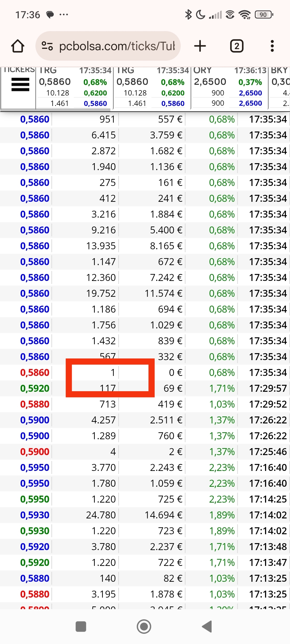
Task: Click the amount 14.694 €
Action: click(164, 515)
